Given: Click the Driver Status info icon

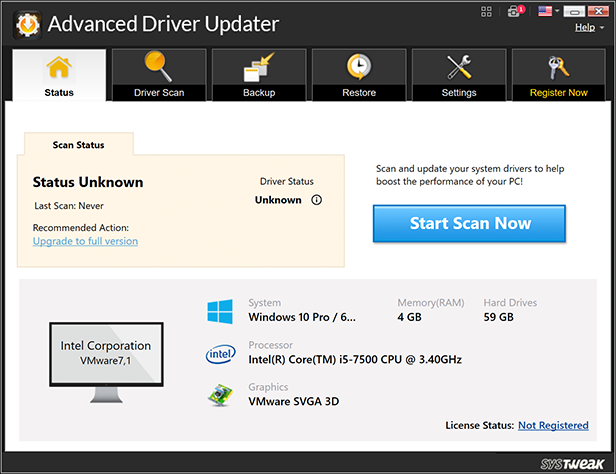Looking at the screenshot, I should [x=317, y=200].
